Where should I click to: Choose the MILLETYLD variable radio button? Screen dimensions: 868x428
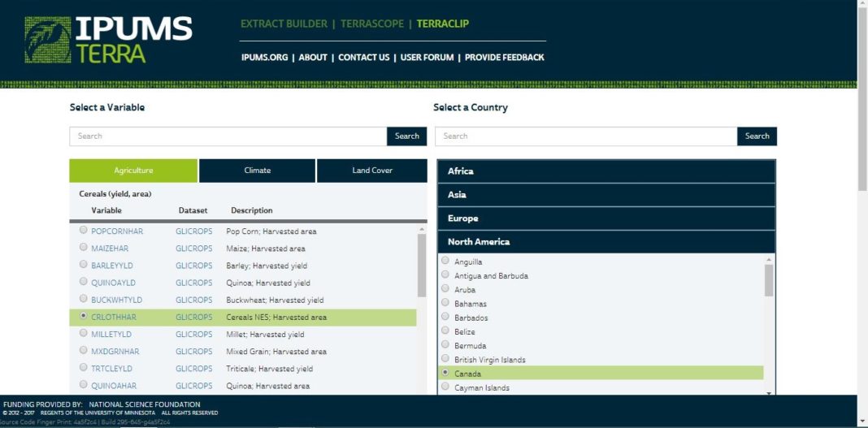[84, 334]
